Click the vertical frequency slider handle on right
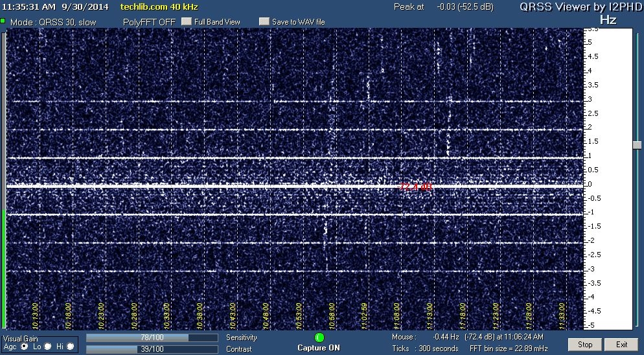Viewport: 644px width, 355px height. click(x=637, y=144)
